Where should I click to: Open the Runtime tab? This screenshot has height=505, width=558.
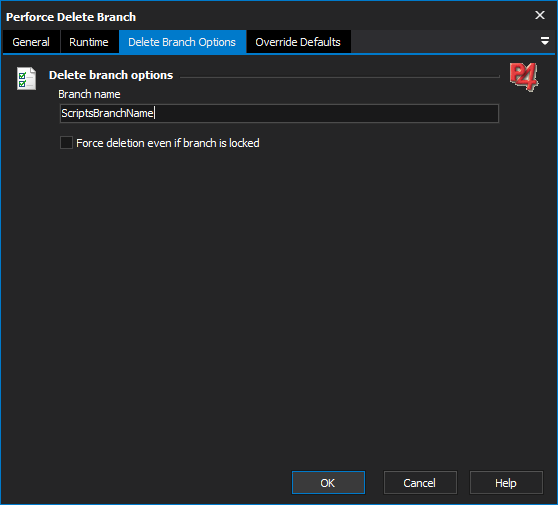[89, 42]
